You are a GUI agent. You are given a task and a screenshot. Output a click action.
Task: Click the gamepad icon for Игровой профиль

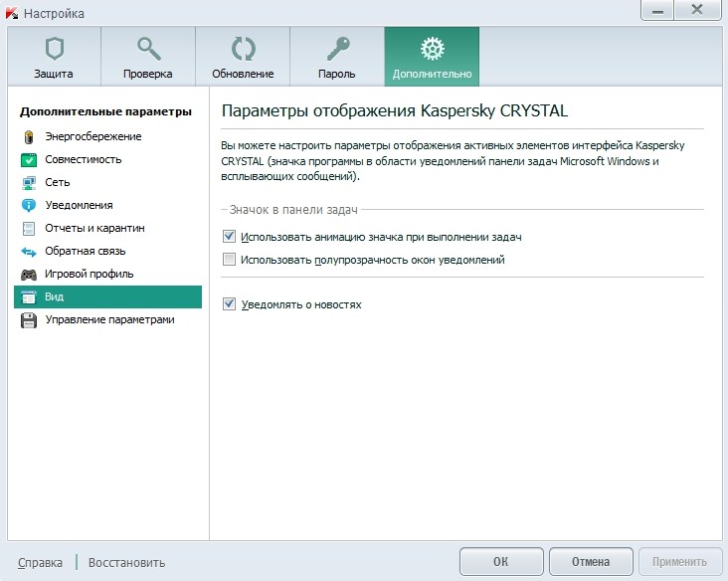click(x=28, y=275)
